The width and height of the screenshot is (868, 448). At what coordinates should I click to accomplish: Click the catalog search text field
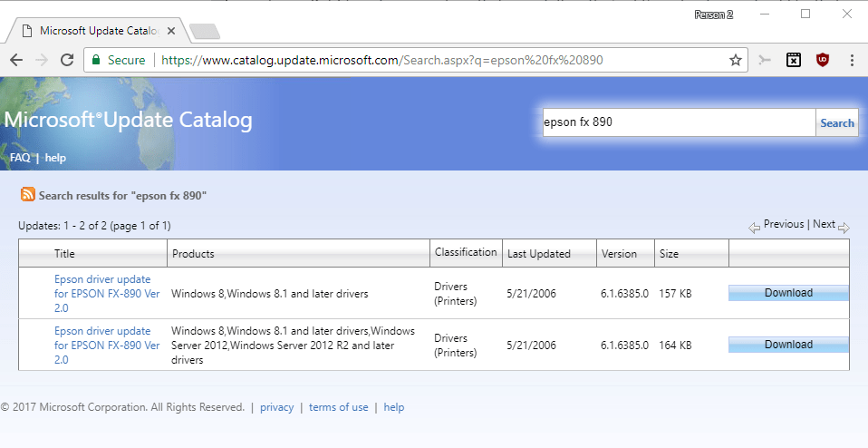[678, 122]
